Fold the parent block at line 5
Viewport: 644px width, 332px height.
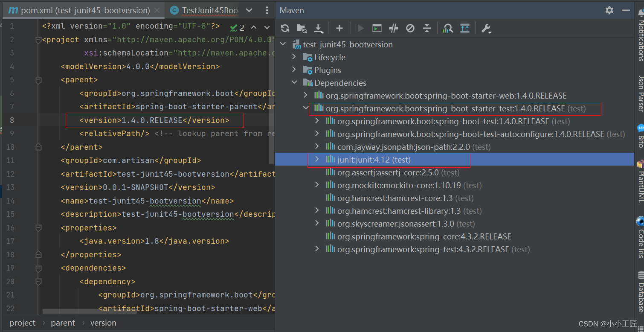click(x=39, y=80)
